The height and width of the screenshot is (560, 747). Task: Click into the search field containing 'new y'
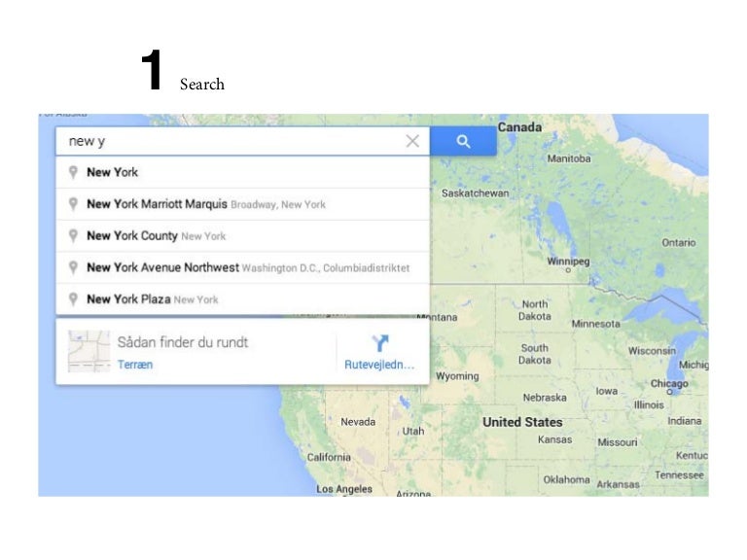click(x=233, y=141)
